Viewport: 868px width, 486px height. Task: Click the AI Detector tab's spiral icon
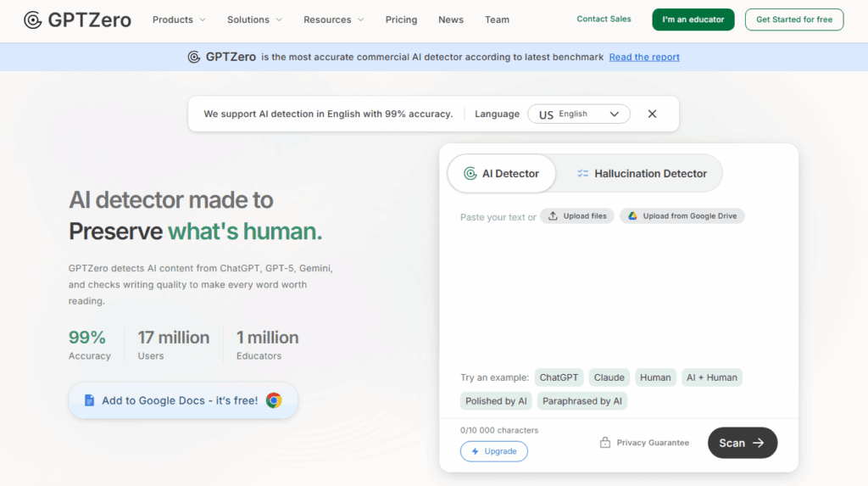470,174
